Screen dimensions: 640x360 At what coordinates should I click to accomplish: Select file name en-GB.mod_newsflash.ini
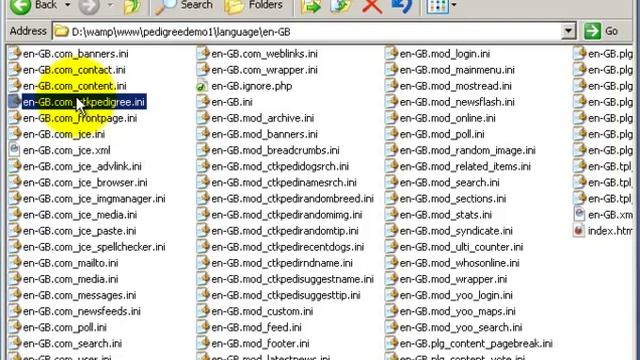click(x=457, y=102)
